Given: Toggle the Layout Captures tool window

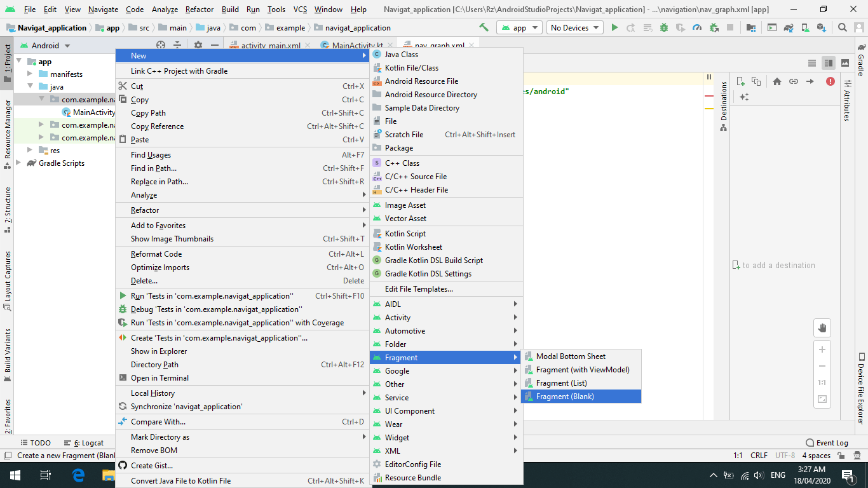Looking at the screenshot, I should click(x=7, y=281).
